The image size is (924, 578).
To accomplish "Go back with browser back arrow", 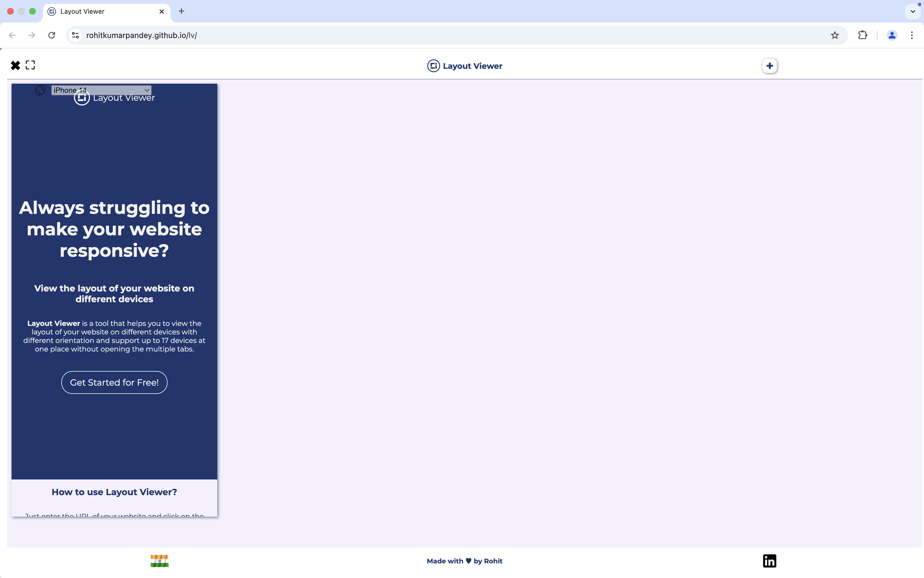I will tap(12, 35).
